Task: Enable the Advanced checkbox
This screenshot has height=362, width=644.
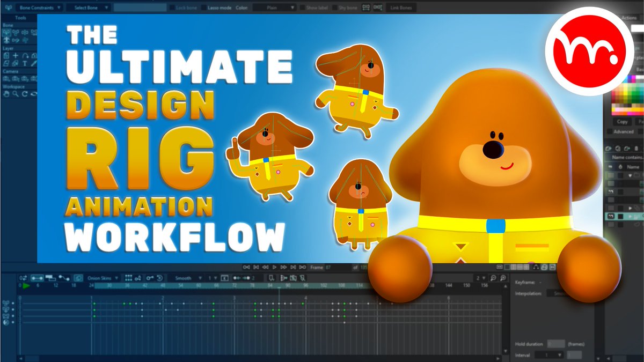Action: 609,131
